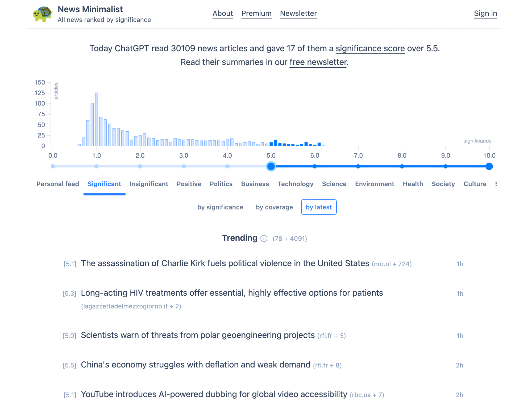
Task: Open the Premium page link
Action: (256, 13)
